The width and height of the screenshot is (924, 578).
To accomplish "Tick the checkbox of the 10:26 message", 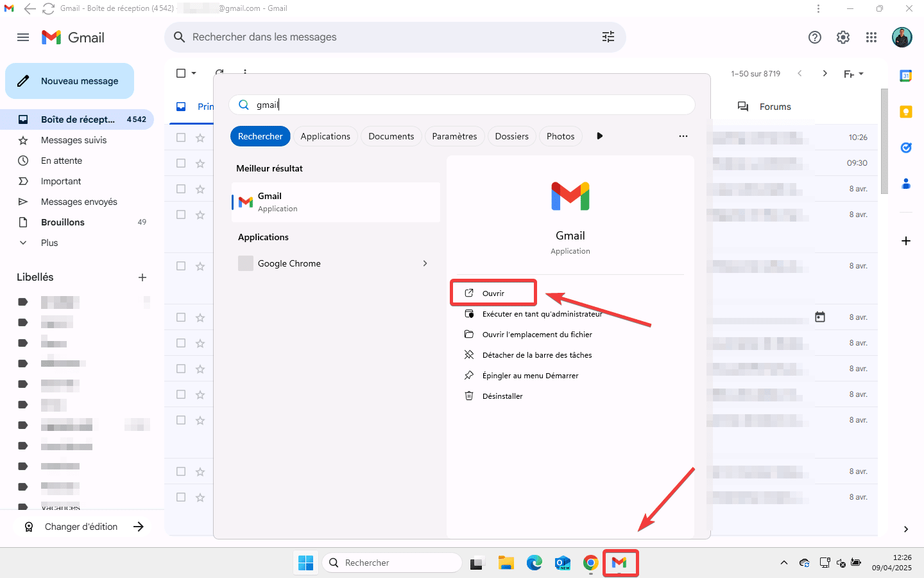I will pyautogui.click(x=181, y=137).
